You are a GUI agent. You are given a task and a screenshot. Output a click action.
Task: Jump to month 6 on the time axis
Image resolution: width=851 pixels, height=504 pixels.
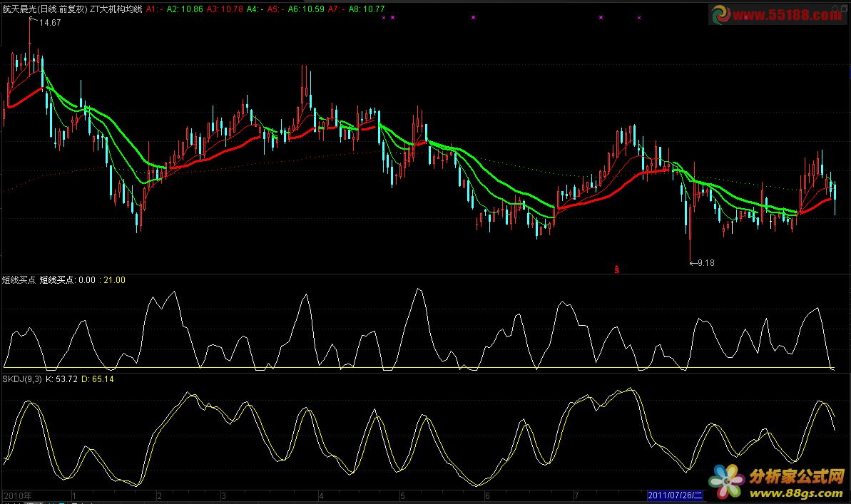487,496
